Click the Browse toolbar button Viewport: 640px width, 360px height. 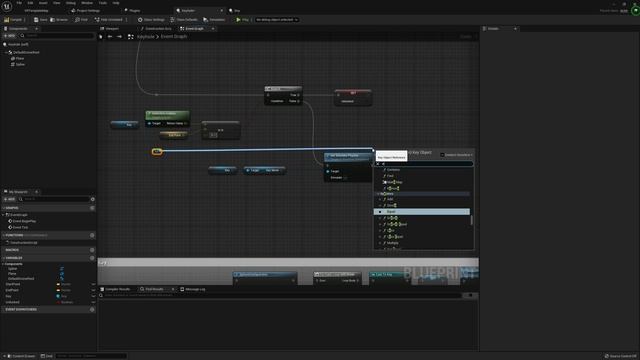coord(59,20)
